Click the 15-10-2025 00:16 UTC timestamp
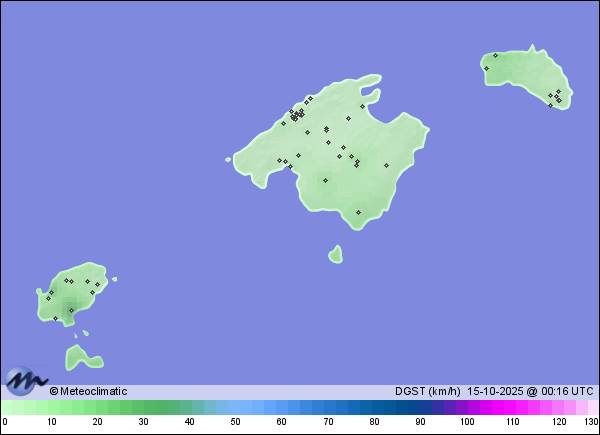Image resolution: width=600 pixels, height=435 pixels. (530, 391)
